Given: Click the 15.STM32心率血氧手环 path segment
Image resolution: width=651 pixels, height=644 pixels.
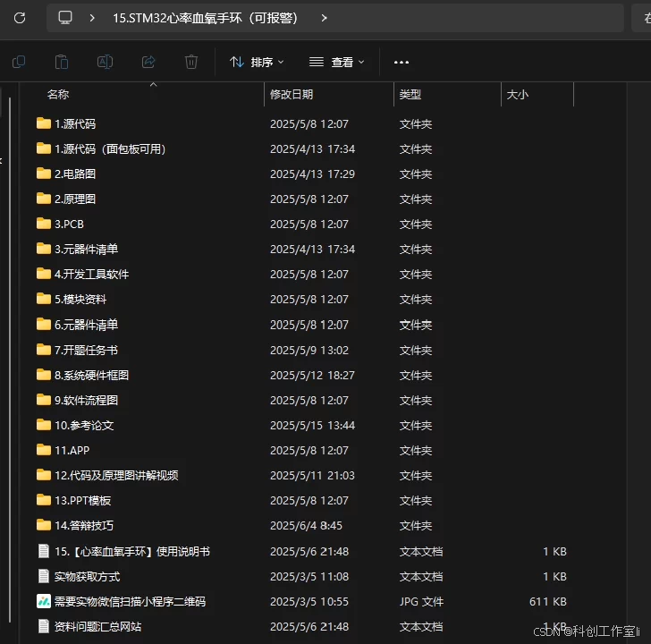Looking at the screenshot, I should (x=205, y=18).
